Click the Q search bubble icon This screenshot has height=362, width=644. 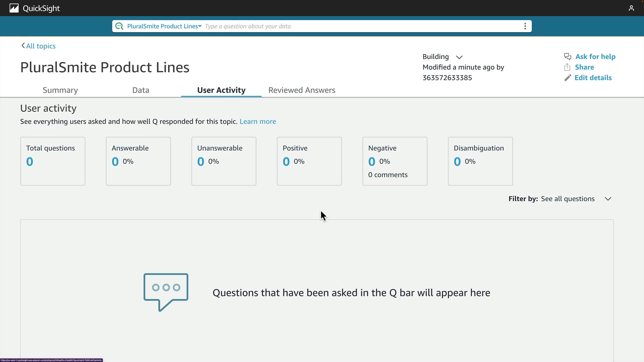(119, 26)
